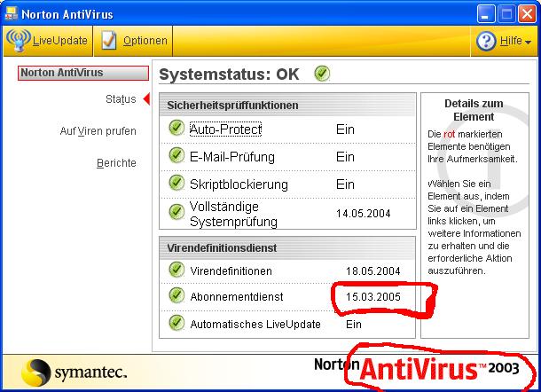
Task: Click the Hilfe question mark icon
Action: click(x=486, y=41)
